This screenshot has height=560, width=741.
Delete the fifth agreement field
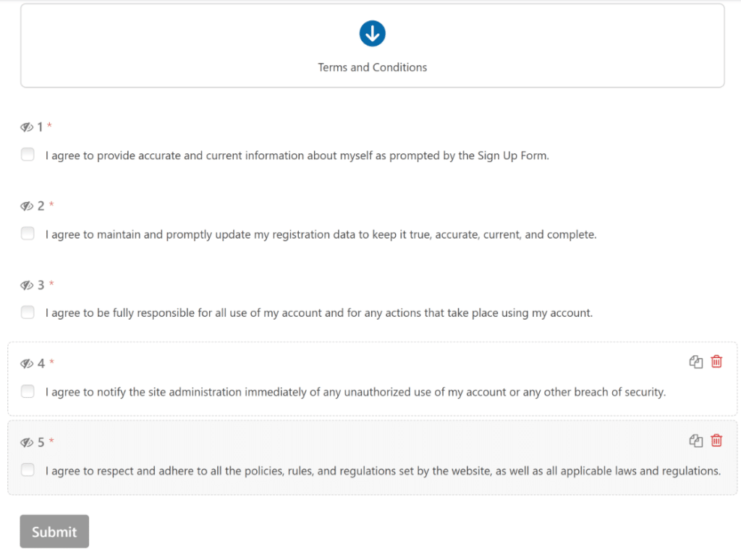pyautogui.click(x=716, y=441)
